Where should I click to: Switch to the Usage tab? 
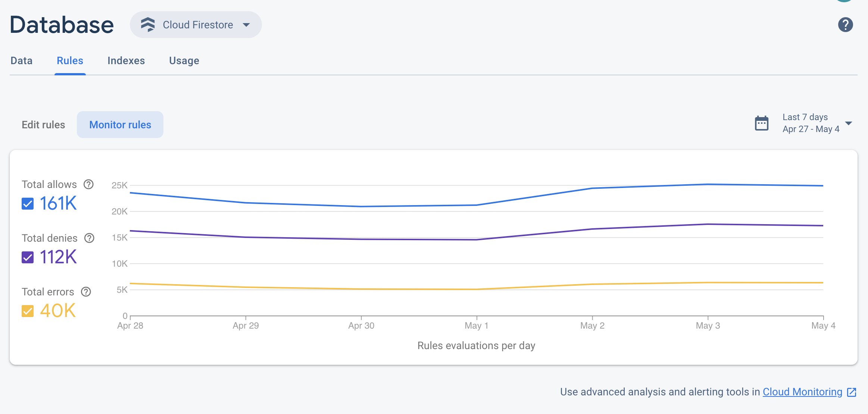184,60
